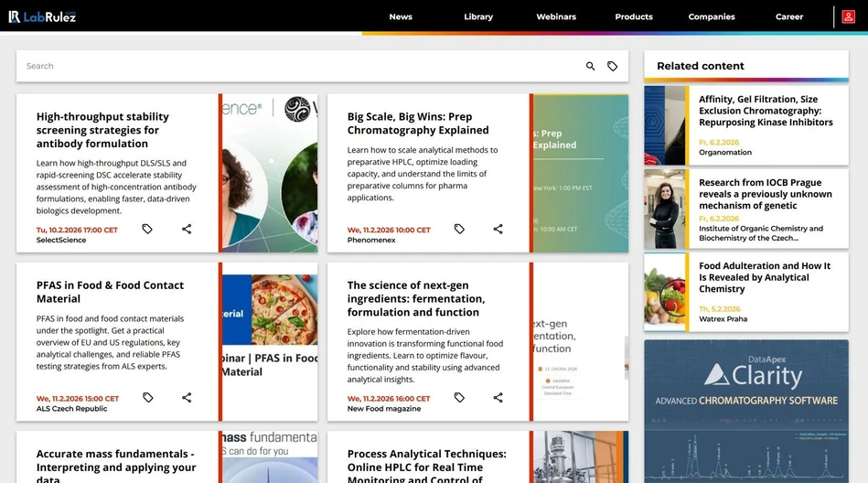This screenshot has width=868, height=483.
Task: Open the Webinars menu item
Action: pos(556,16)
